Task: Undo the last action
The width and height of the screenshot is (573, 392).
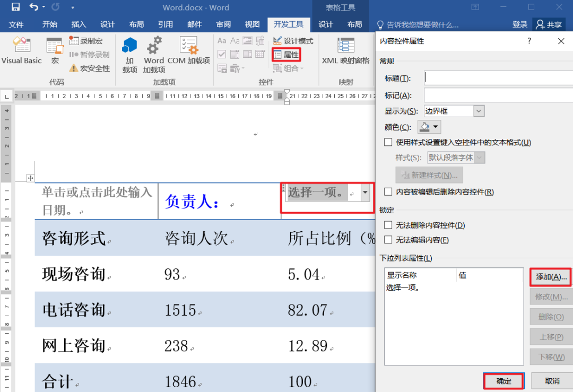Action: click(x=33, y=7)
